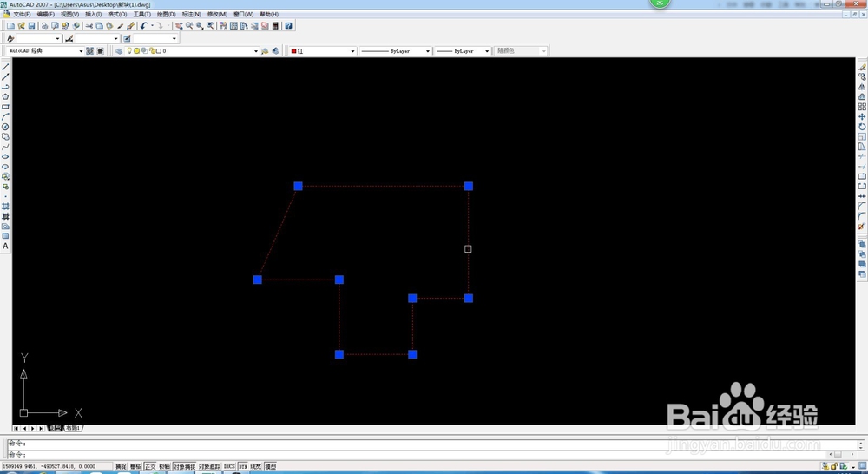Open the 编辑(E) menu

pos(45,15)
